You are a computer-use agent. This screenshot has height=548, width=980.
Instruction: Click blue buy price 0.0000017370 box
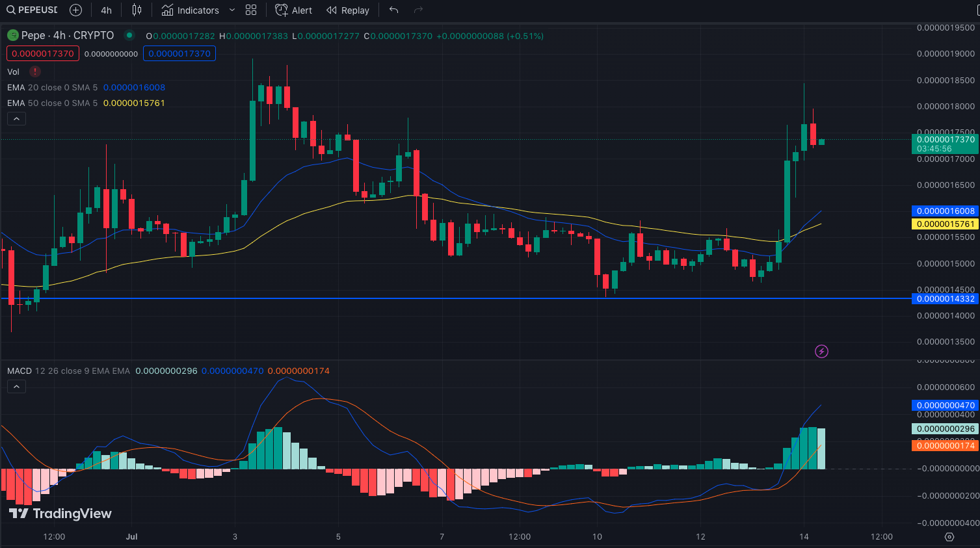coord(179,53)
